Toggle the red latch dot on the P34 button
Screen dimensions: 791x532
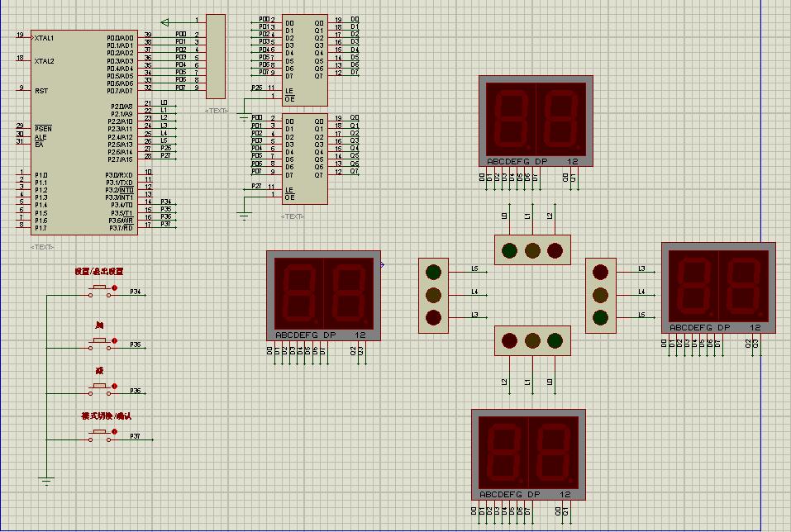click(x=115, y=287)
